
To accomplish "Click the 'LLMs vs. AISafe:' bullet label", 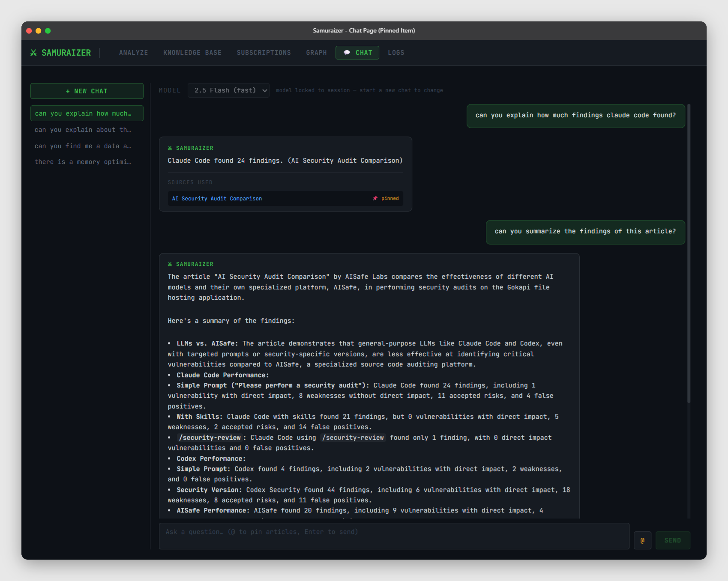I will coord(207,343).
